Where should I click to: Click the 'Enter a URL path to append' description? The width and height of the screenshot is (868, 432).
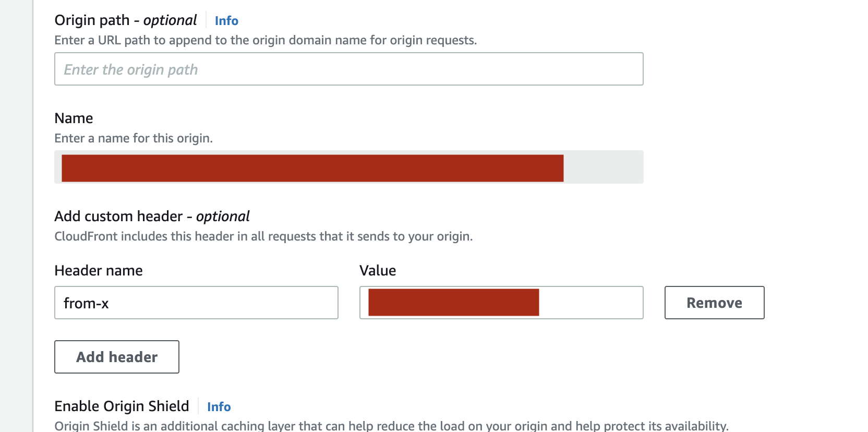(266, 40)
